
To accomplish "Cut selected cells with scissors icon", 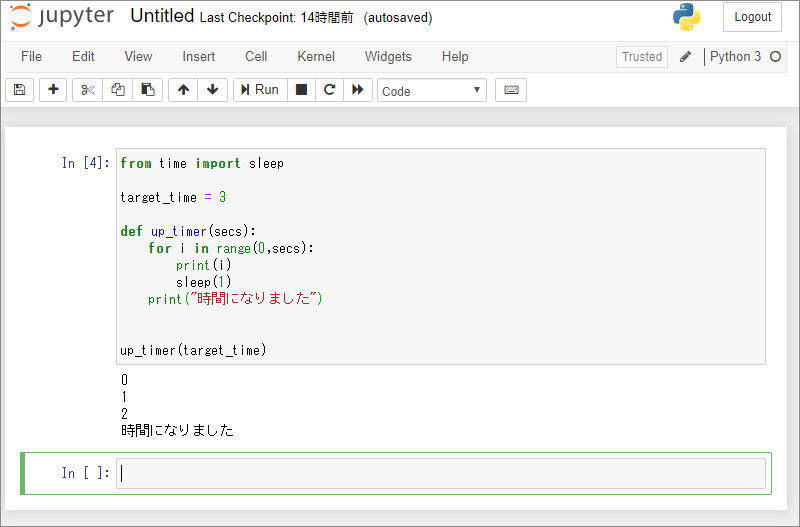I will pyautogui.click(x=88, y=90).
